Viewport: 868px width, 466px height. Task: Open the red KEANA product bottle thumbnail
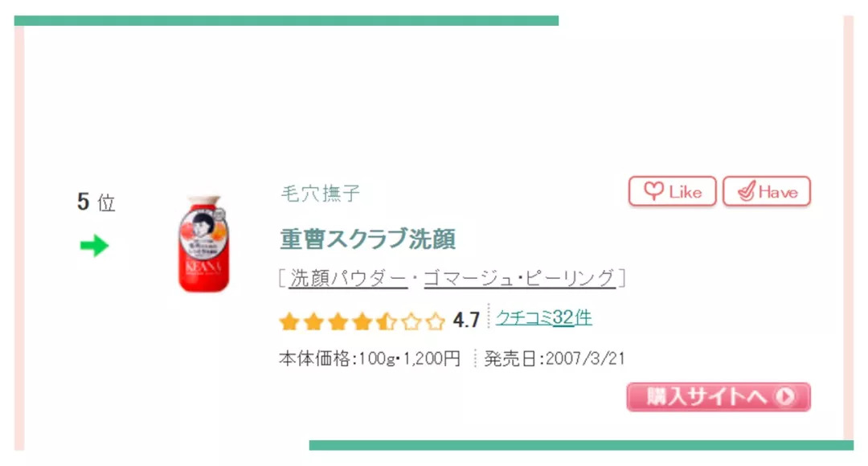pos(203,243)
